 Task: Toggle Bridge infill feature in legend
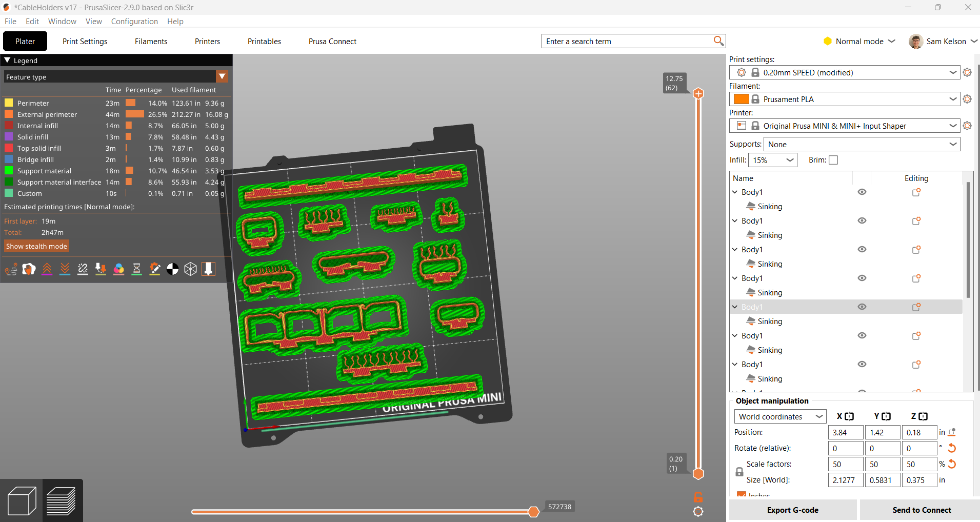[x=35, y=159]
